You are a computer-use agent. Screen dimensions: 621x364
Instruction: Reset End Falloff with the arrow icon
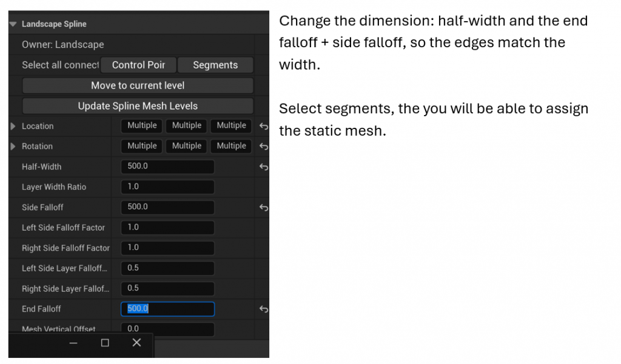264,309
